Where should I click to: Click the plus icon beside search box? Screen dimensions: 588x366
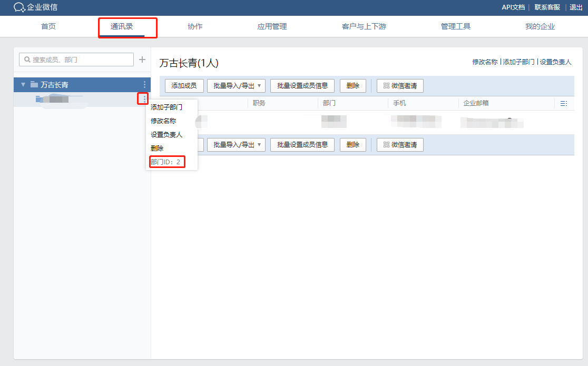142,60
